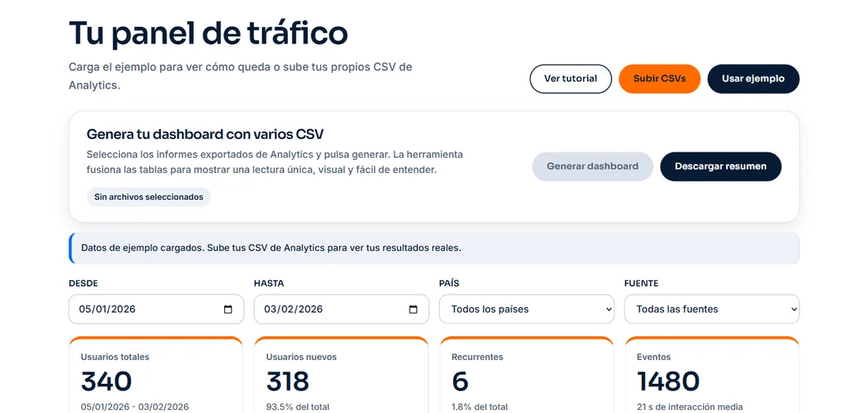Viewport: 868px width, 413px height.
Task: Click the Usuarios nuevos card label
Action: (x=301, y=357)
